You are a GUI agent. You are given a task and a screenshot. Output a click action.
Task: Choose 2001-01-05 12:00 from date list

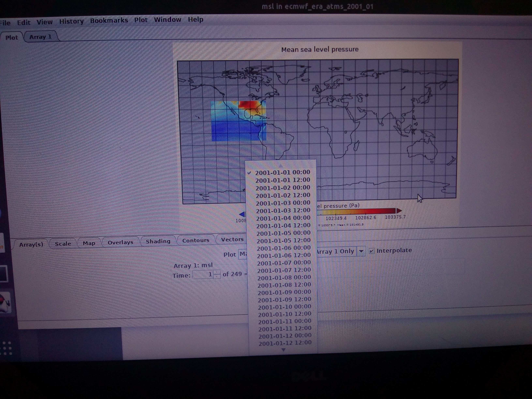click(283, 241)
